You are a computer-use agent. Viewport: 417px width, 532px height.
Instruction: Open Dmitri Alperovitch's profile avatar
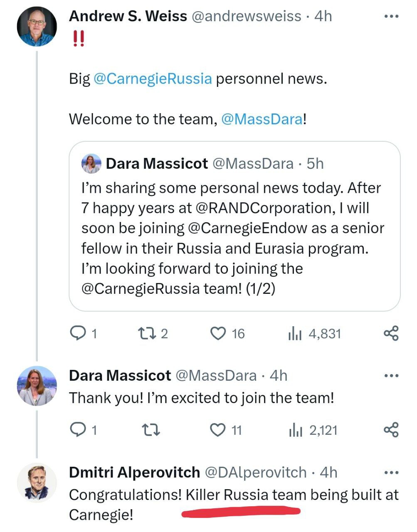point(37,483)
